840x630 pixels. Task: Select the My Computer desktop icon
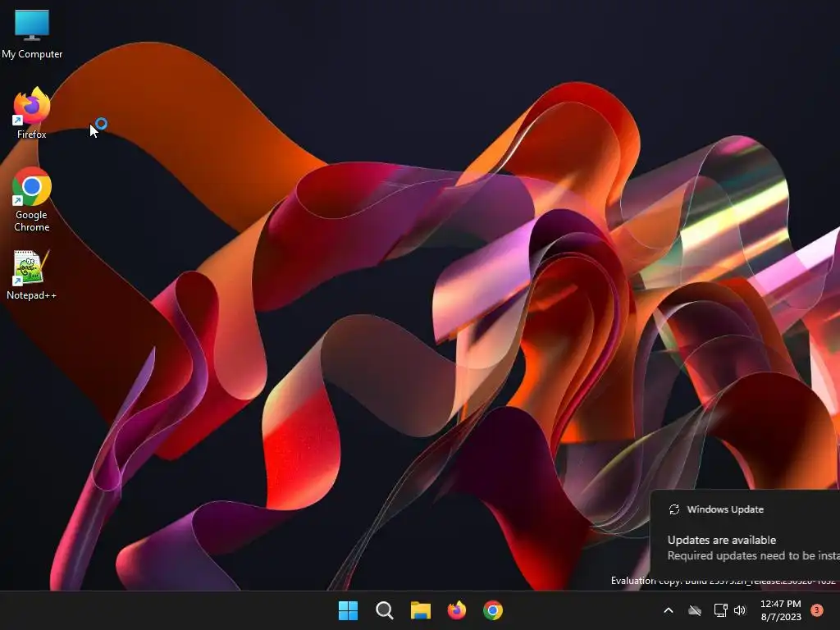click(32, 34)
